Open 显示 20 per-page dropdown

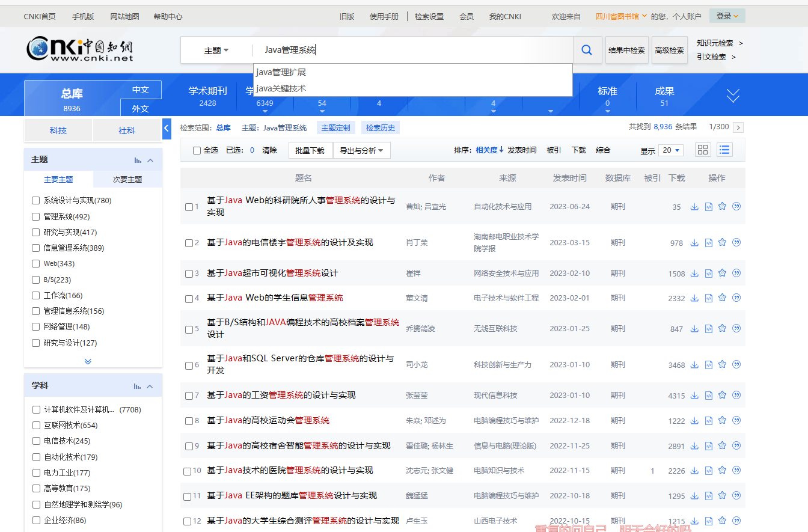coord(671,150)
